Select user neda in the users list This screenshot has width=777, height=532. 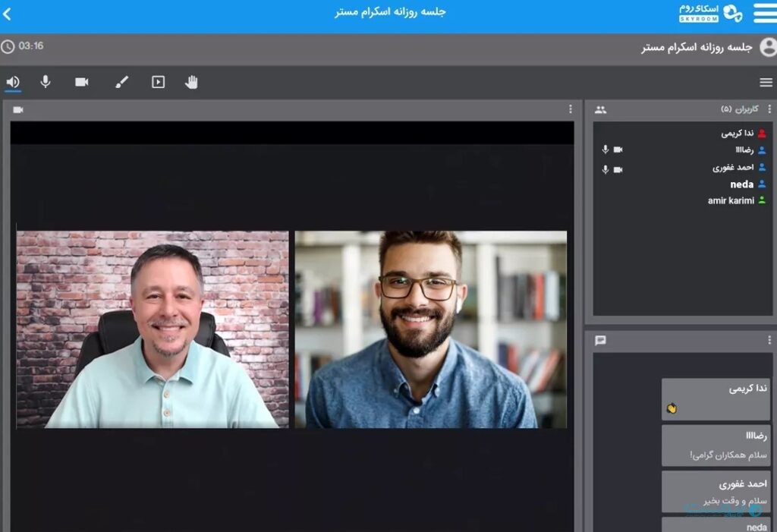click(741, 184)
